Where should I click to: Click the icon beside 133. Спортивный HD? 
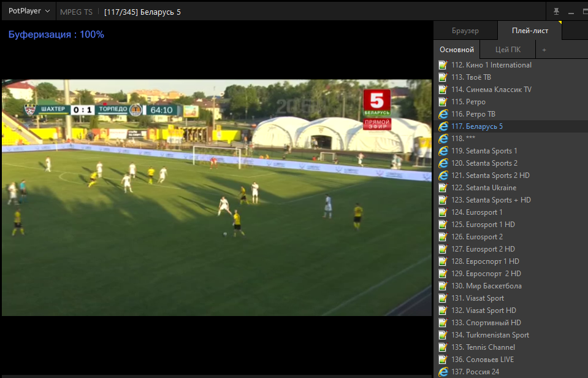coord(443,323)
